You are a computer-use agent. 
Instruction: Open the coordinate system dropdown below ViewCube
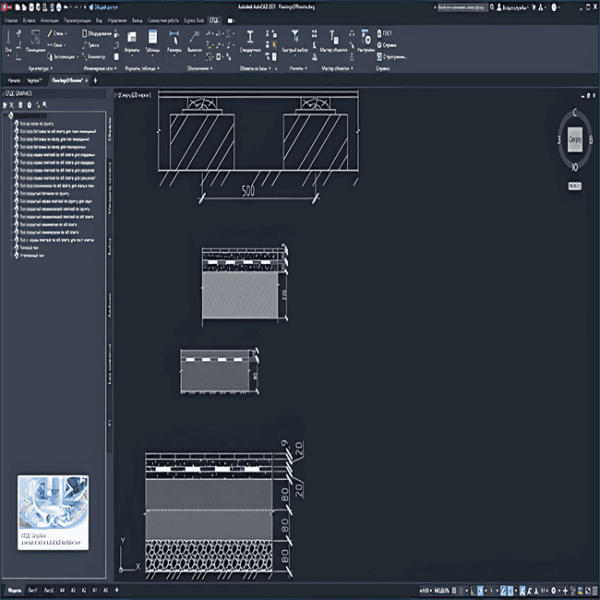(574, 186)
